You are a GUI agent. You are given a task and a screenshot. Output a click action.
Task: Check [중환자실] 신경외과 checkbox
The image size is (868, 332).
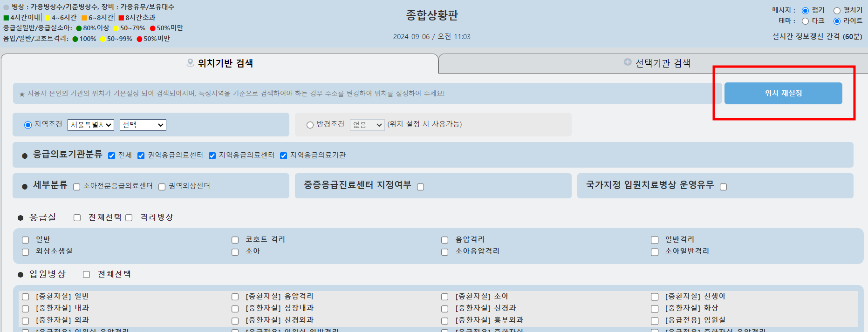[x=235, y=321]
